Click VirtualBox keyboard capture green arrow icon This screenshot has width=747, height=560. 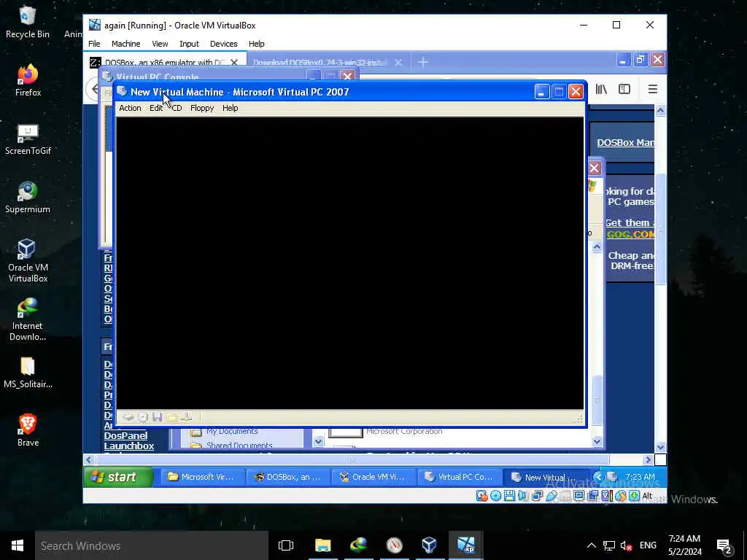click(634, 496)
